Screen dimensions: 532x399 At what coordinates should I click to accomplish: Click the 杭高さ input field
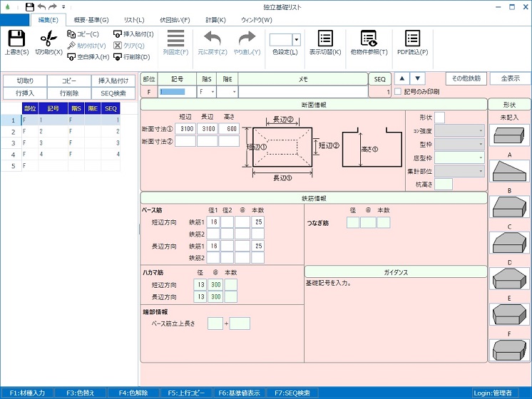click(444, 185)
